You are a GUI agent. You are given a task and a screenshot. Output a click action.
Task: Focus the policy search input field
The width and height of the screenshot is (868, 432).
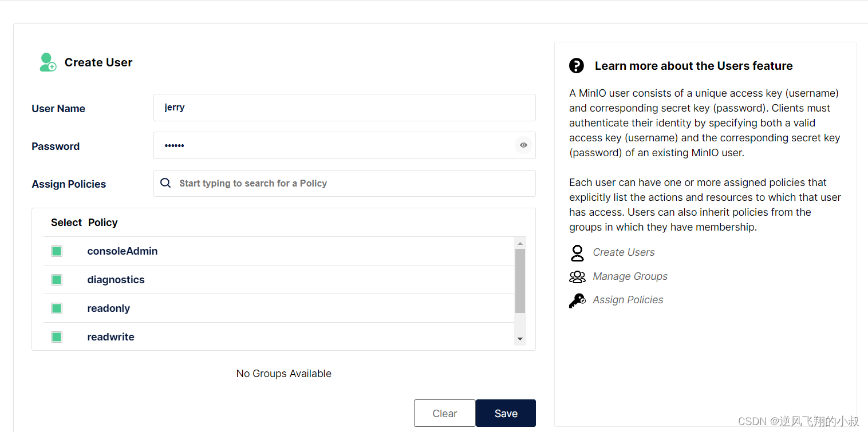click(x=345, y=183)
